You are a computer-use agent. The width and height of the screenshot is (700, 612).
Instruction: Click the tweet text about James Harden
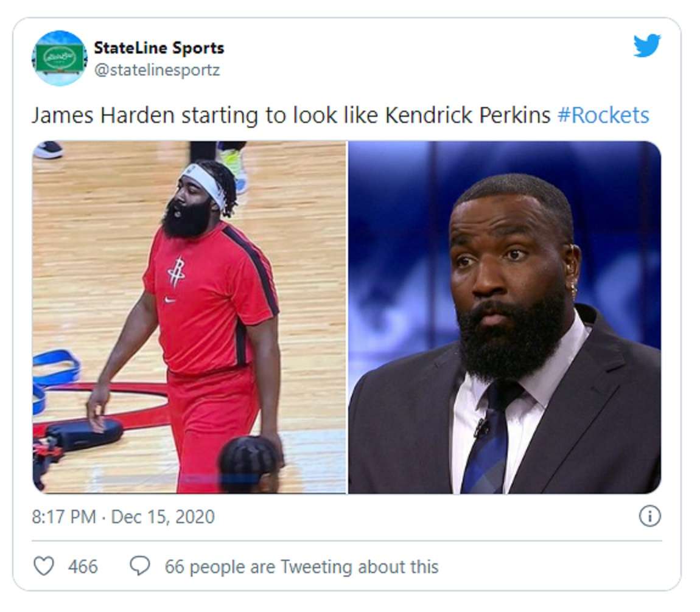coord(340,115)
